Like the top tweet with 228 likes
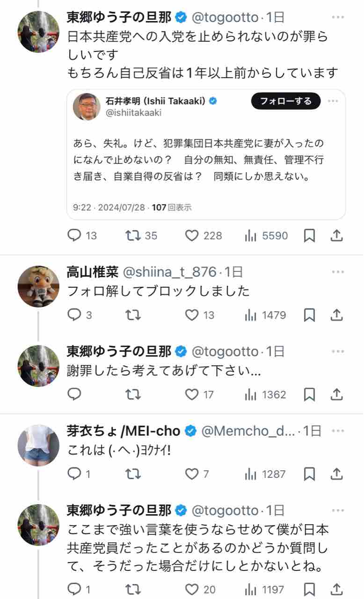The height and width of the screenshot is (599, 364). (192, 236)
